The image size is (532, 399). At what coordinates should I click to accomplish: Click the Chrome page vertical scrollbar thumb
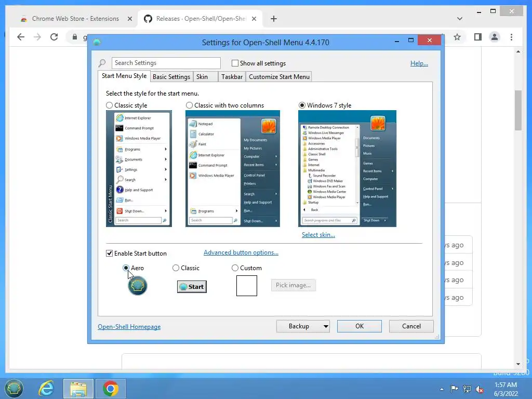pyautogui.click(x=518, y=110)
